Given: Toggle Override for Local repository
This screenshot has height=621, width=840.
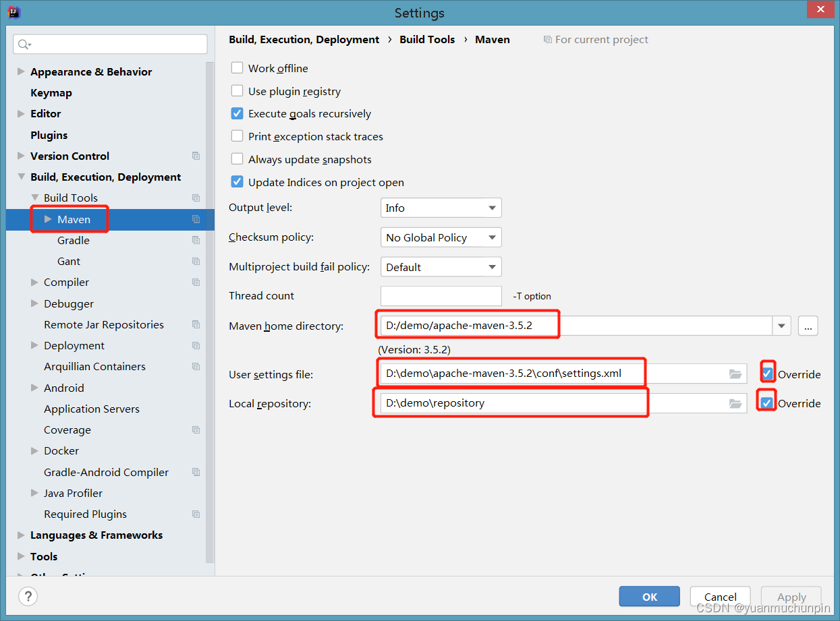Looking at the screenshot, I should tap(766, 403).
